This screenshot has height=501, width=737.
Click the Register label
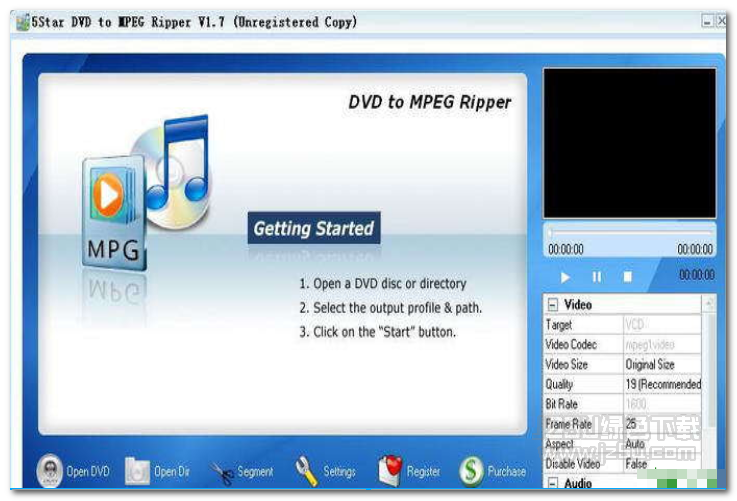tap(423, 471)
